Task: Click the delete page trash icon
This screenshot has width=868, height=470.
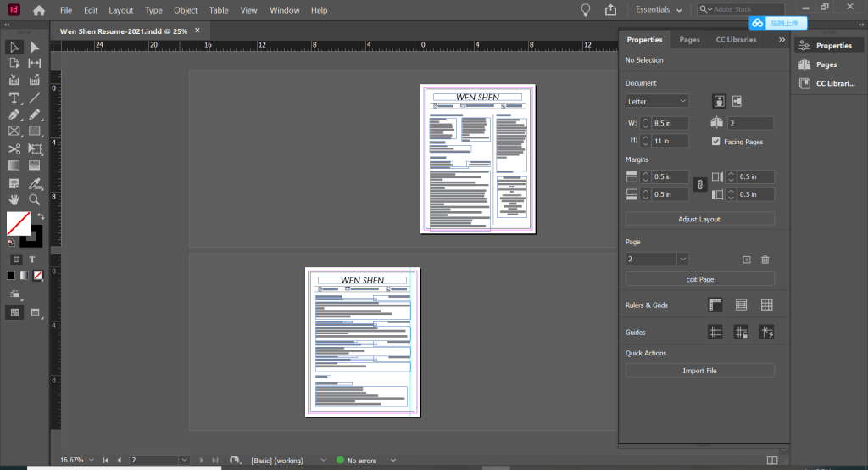Action: [x=765, y=260]
